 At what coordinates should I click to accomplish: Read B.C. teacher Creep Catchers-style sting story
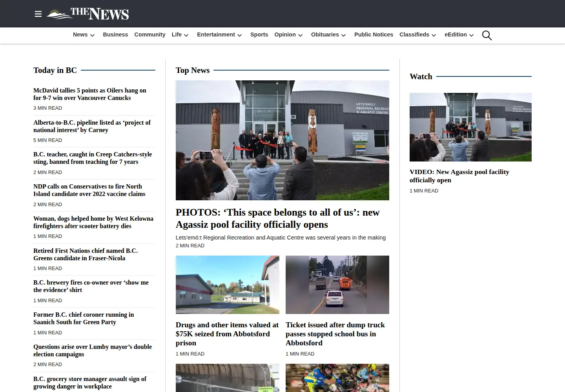[x=93, y=158]
